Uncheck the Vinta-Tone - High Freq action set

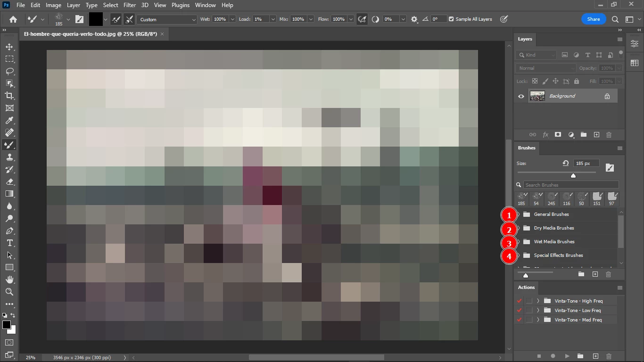520,301
